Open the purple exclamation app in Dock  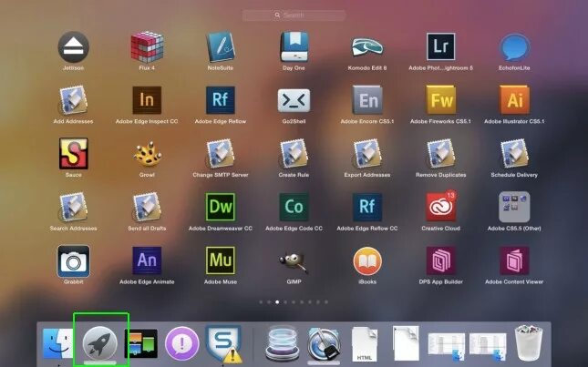[x=182, y=343]
